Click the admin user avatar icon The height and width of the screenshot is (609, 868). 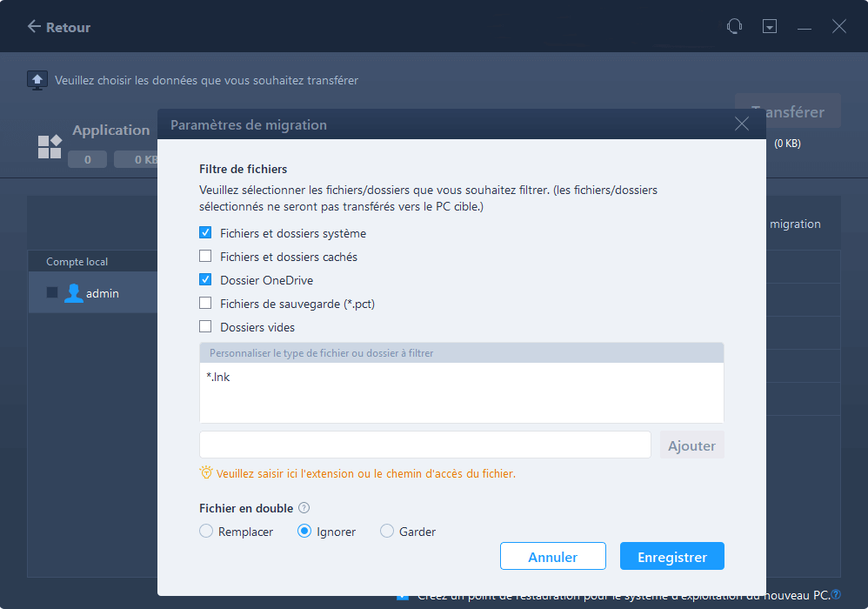[73, 293]
